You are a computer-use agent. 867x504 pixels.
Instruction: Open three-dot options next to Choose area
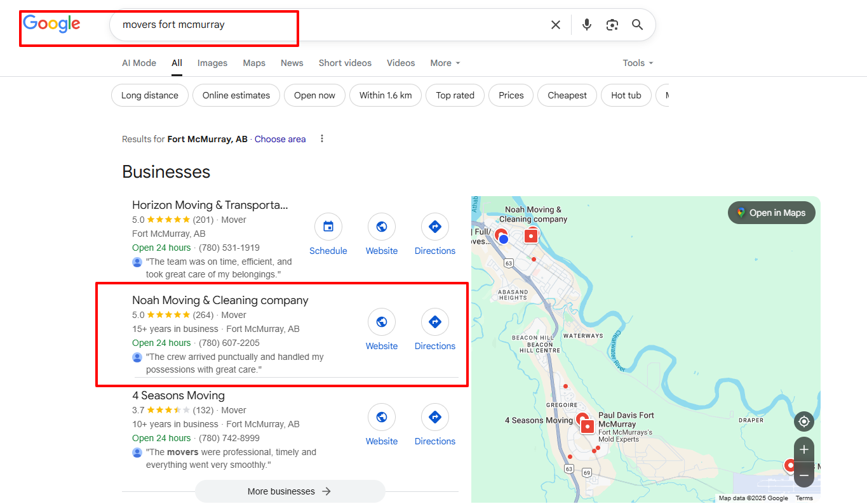(322, 139)
